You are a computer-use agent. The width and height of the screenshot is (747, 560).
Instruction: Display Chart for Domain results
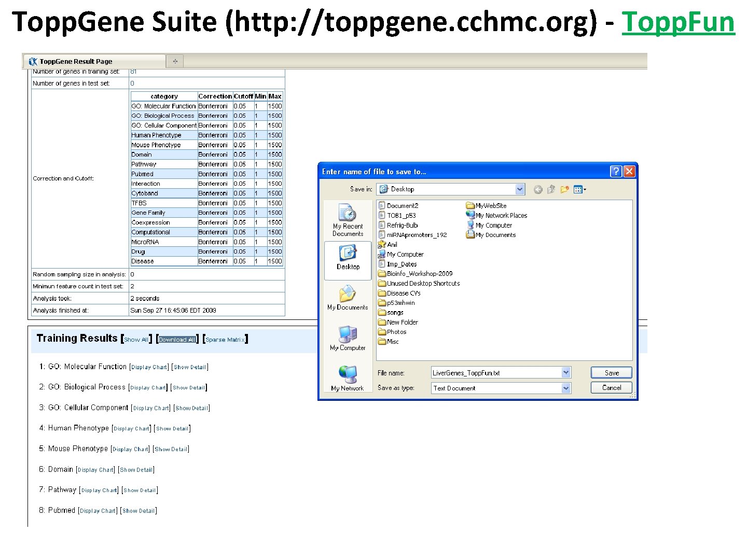[96, 470]
